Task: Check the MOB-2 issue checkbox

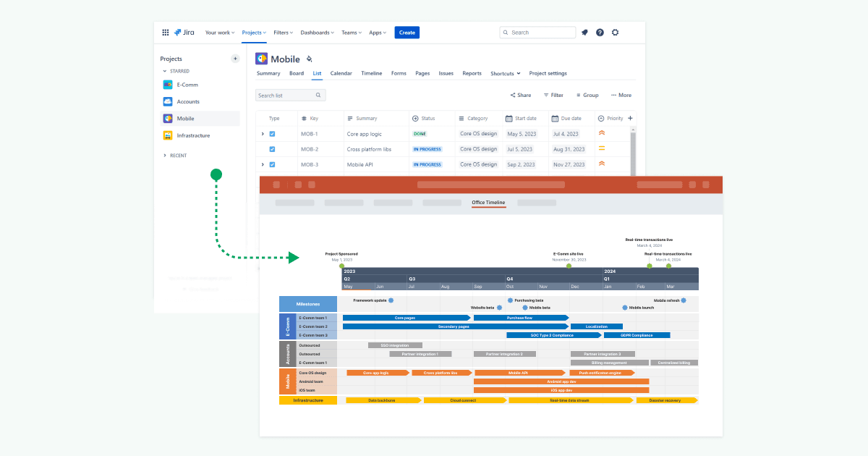Action: point(273,149)
